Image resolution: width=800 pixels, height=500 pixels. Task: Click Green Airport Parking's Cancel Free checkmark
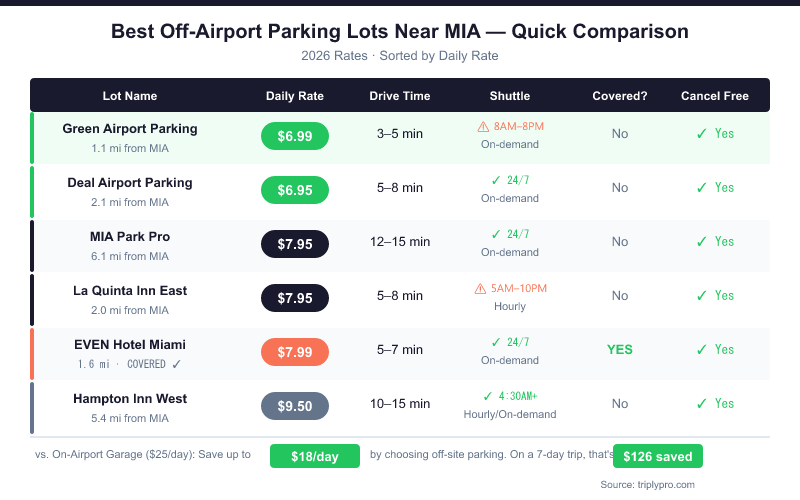click(702, 133)
